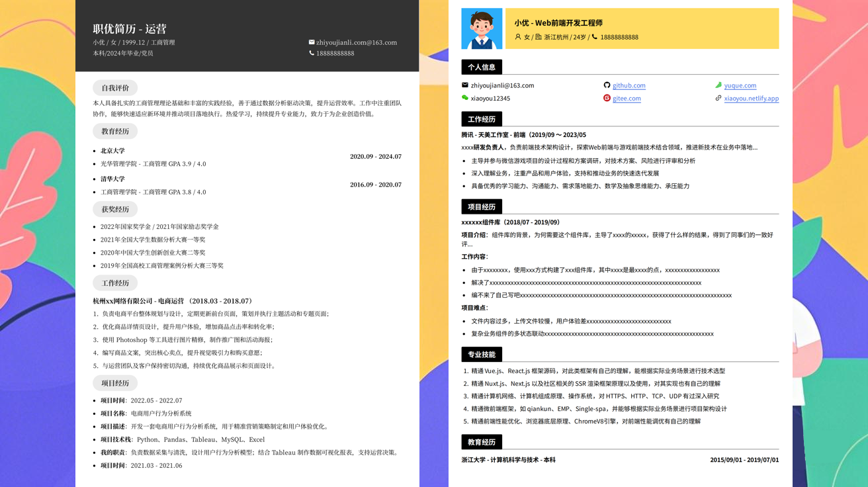The width and height of the screenshot is (868, 487).
Task: Click the location icon before 浙江杭州
Action: click(x=539, y=37)
